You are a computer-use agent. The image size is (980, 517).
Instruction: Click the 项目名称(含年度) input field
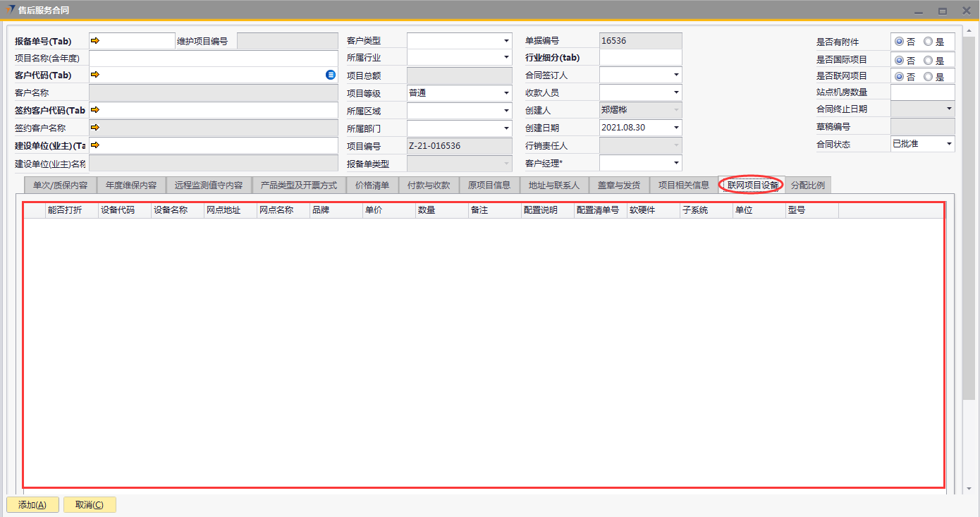point(213,58)
